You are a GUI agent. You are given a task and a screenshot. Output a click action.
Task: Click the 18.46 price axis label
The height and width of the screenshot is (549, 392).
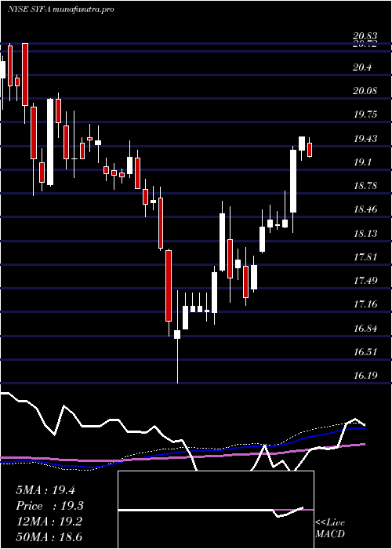[365, 209]
